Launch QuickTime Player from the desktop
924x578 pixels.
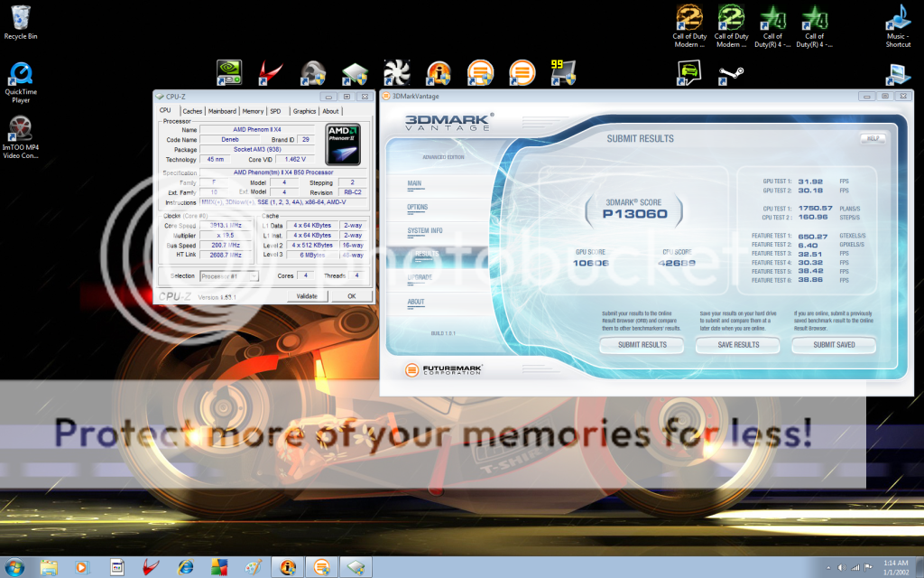point(21,82)
